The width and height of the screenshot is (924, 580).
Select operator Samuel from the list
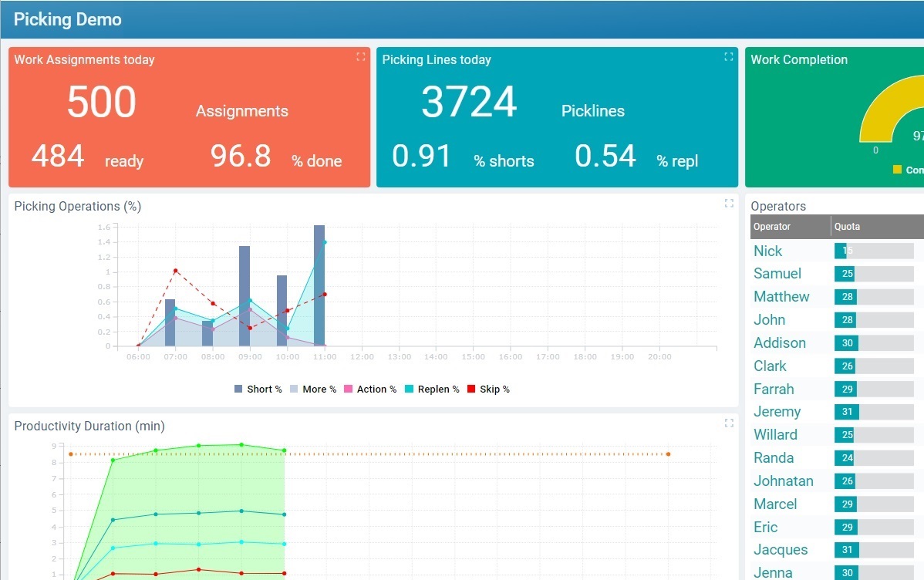[777, 273]
